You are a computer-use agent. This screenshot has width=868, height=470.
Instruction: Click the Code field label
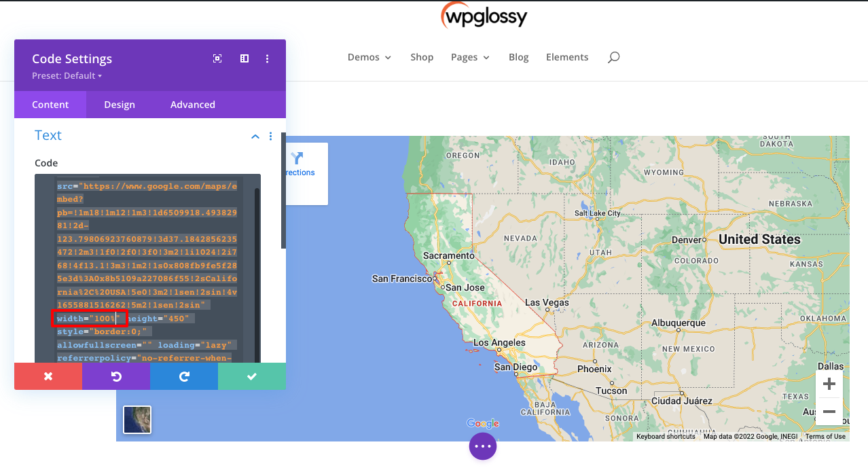(46, 163)
